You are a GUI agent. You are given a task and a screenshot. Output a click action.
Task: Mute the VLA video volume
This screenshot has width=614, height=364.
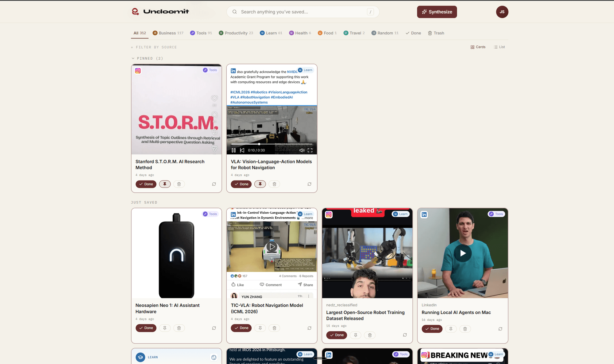[x=302, y=150]
